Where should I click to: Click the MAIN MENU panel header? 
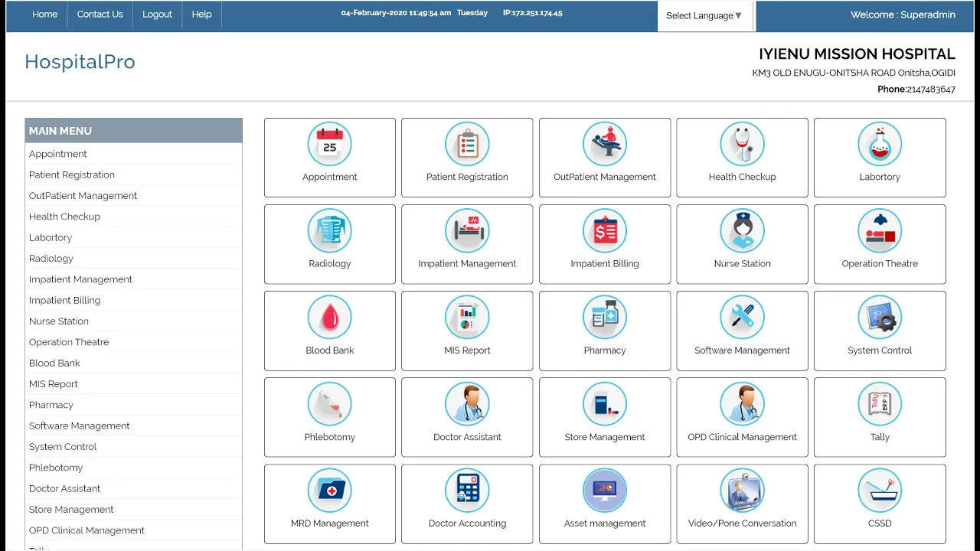133,131
